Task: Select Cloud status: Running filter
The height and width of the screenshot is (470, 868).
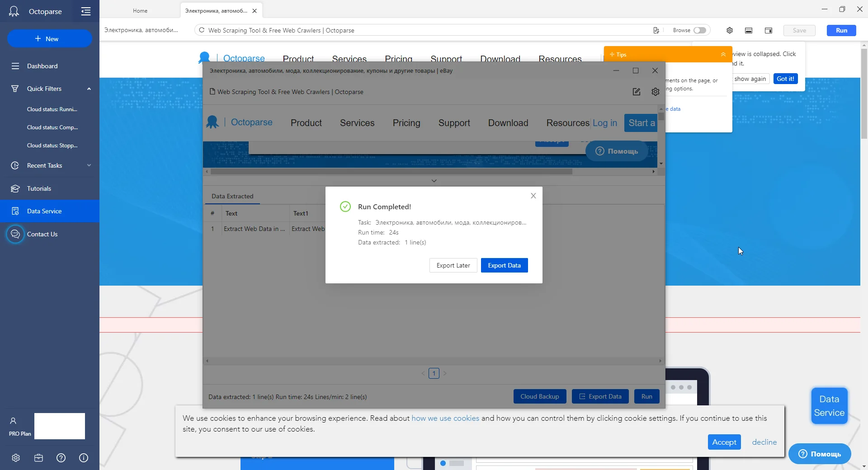Action: point(52,109)
